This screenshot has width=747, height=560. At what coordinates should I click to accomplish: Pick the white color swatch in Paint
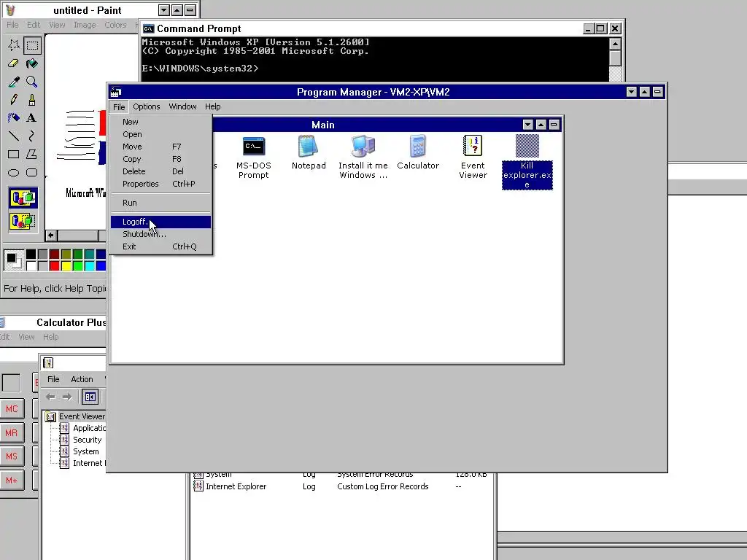tap(31, 265)
